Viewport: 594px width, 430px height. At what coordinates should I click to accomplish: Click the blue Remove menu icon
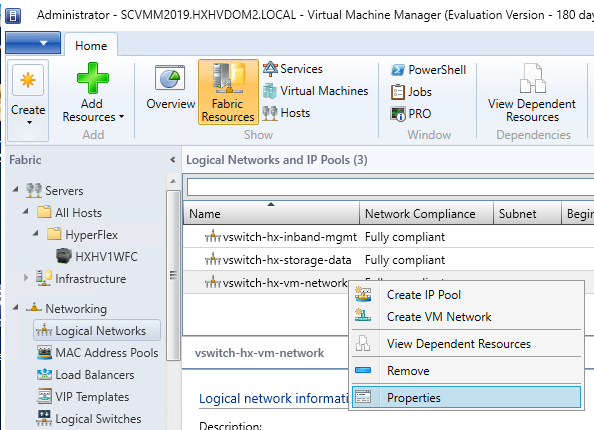(x=363, y=370)
